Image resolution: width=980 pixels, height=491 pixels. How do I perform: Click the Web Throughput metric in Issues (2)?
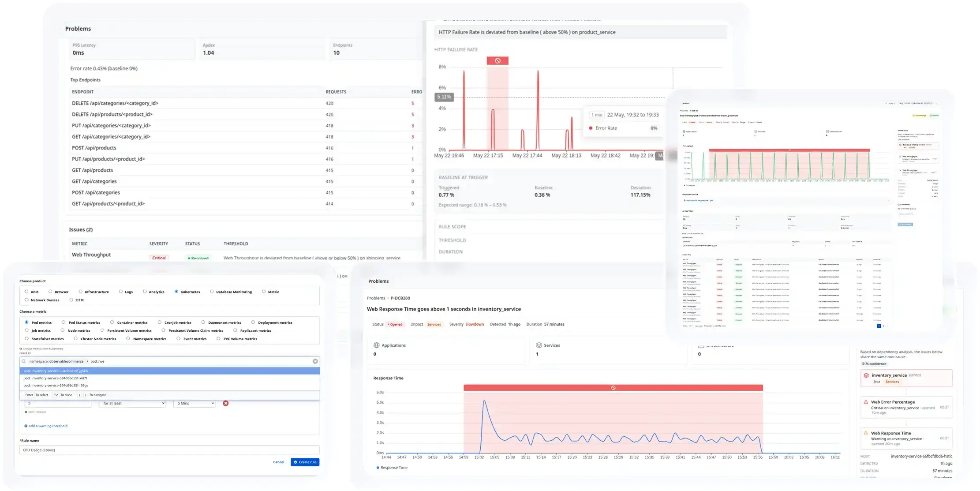pos(91,255)
